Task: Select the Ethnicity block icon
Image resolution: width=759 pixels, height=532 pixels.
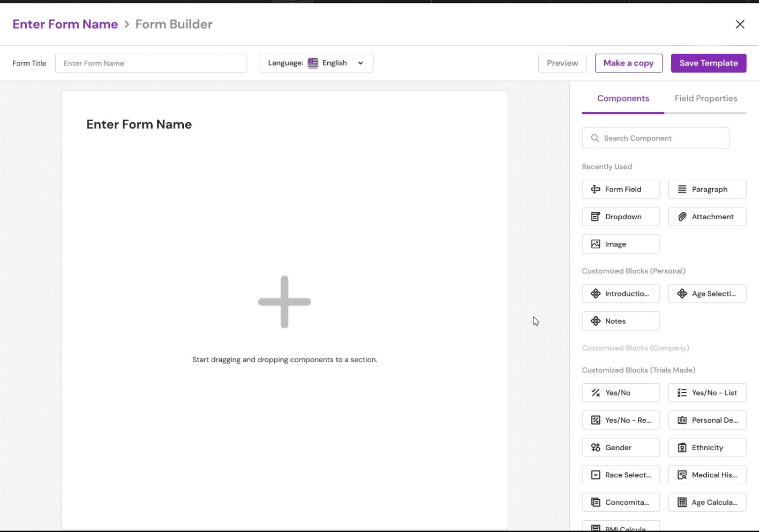Action: point(682,448)
